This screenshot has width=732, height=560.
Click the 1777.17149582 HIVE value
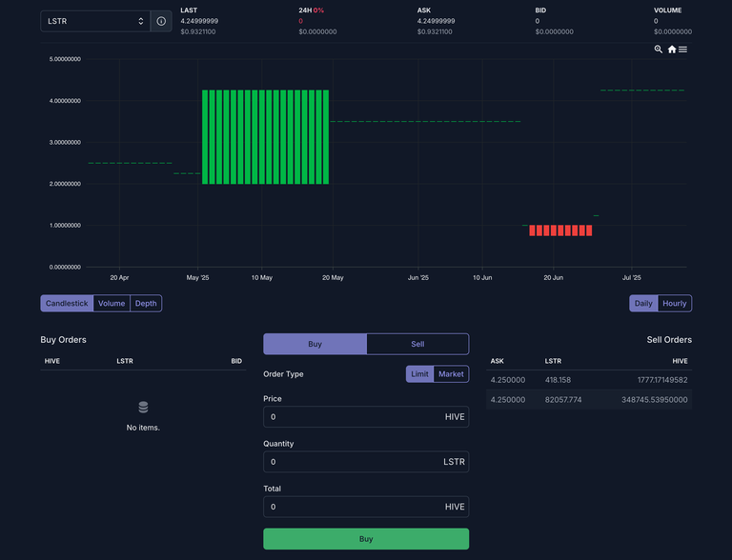[662, 380]
